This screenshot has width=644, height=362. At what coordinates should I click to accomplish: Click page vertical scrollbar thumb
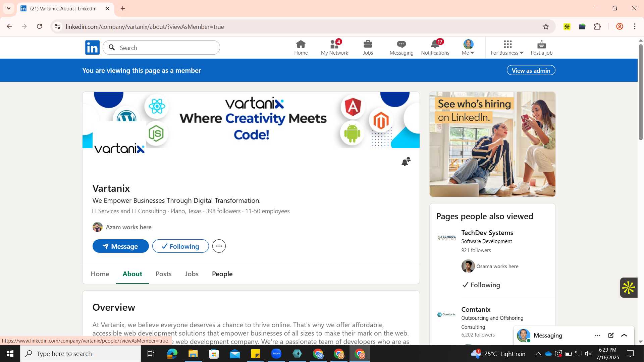click(641, 92)
